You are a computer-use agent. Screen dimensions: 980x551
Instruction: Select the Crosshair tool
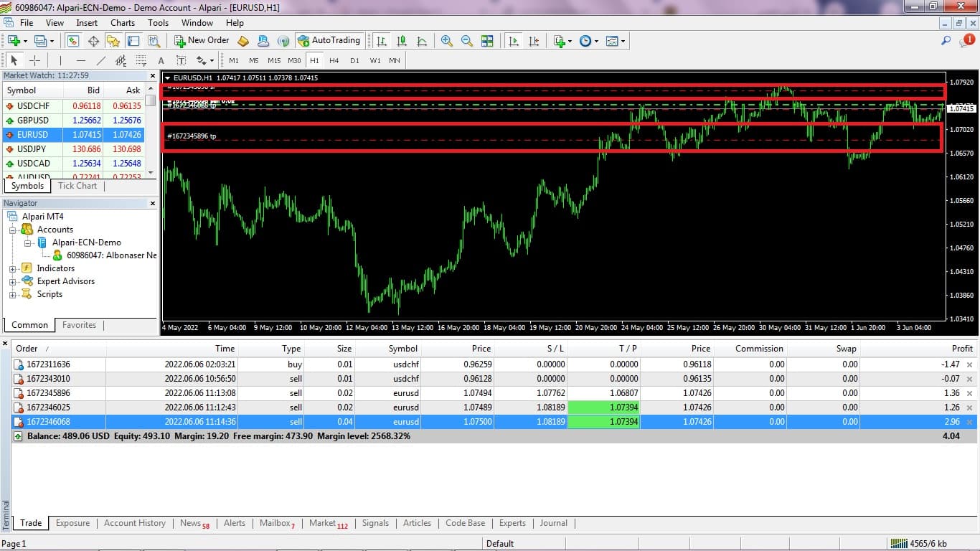click(34, 61)
